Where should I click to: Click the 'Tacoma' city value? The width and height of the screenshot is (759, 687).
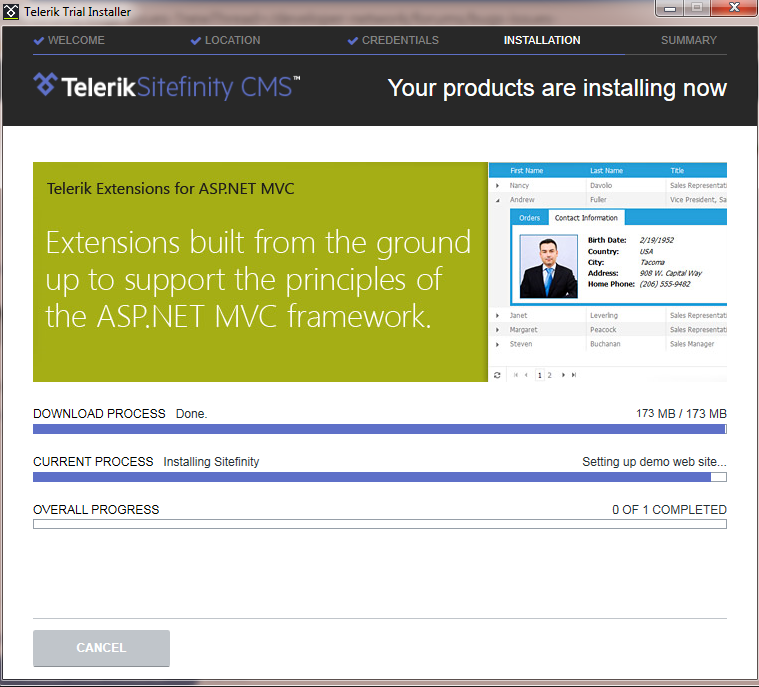point(653,262)
